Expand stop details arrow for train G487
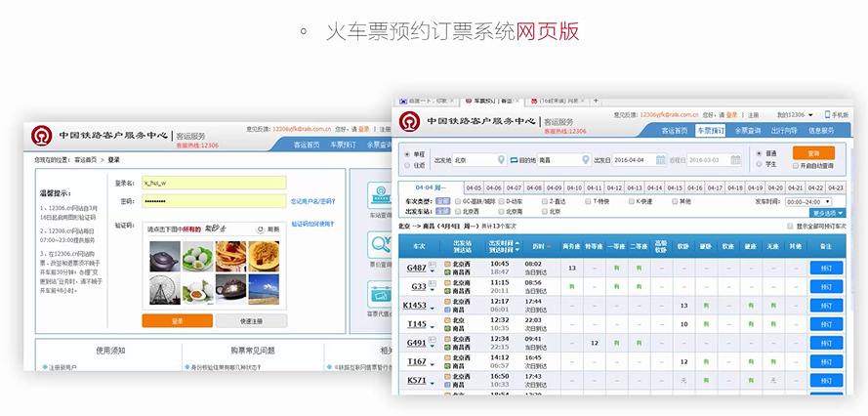Image resolution: width=868 pixels, height=416 pixels. pos(432,272)
